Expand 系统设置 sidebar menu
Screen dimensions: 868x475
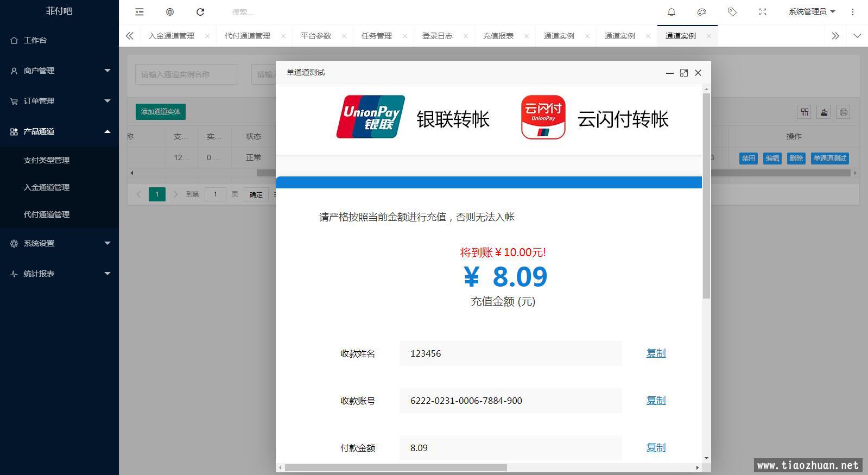pos(59,243)
